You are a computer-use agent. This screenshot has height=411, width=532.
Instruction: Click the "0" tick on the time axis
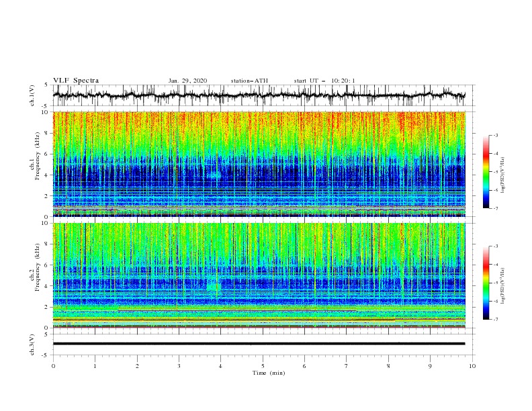click(53, 366)
